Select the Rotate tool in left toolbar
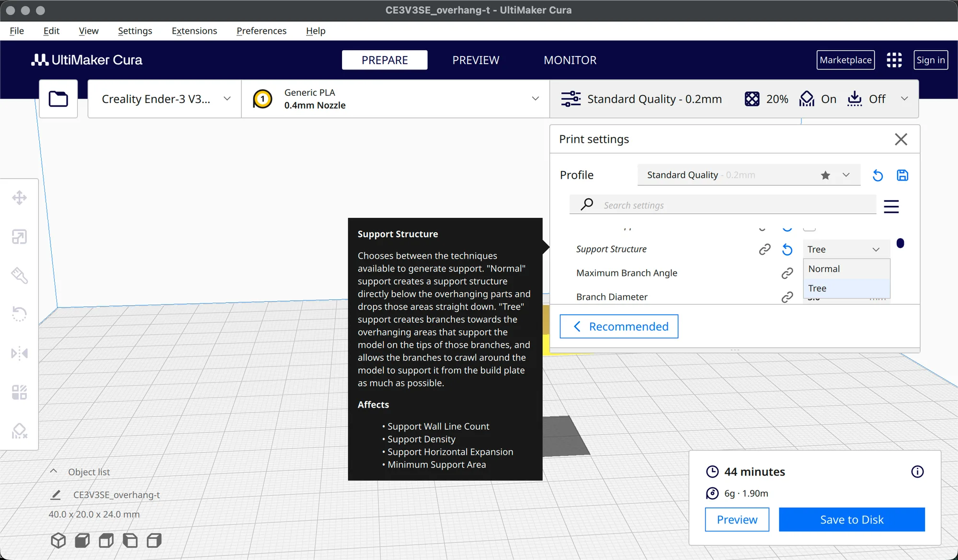Screen dimensions: 958x560 (x=19, y=314)
